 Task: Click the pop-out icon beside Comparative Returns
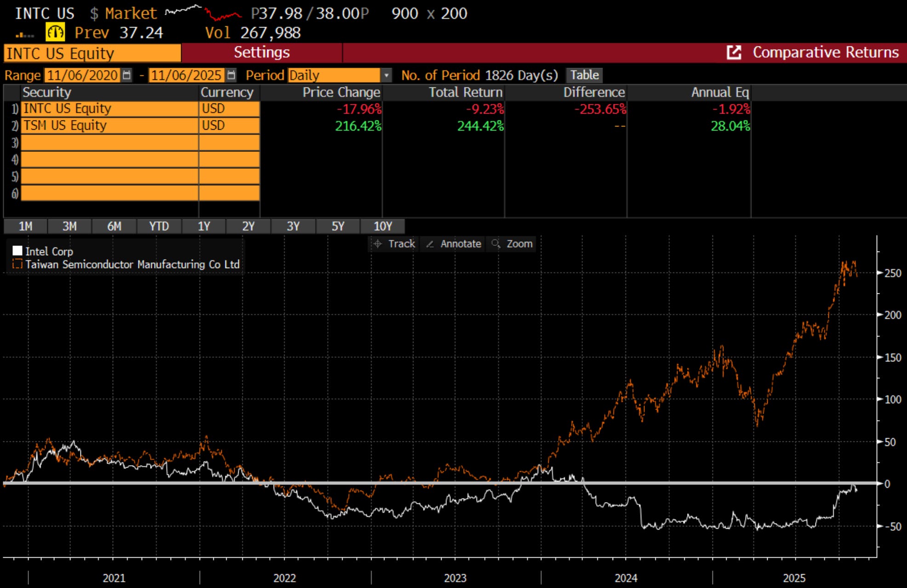click(x=734, y=52)
